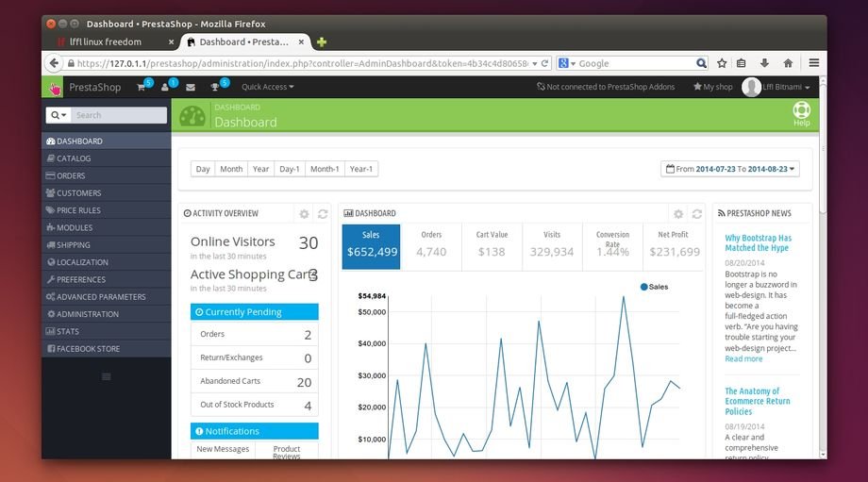The width and height of the screenshot is (868, 482).
Task: Open Activity Overview gear settings
Action: [x=304, y=214]
